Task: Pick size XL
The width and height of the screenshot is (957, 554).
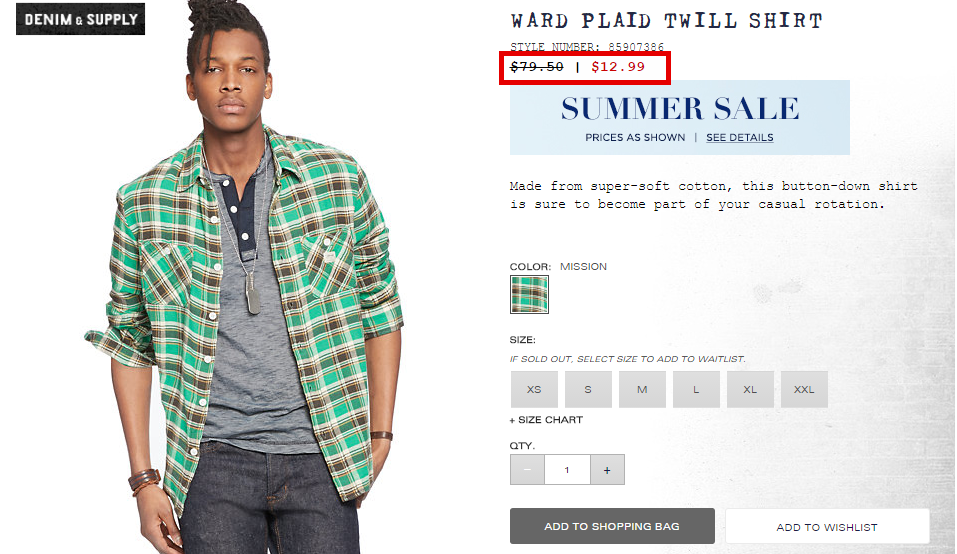Action: pos(750,389)
